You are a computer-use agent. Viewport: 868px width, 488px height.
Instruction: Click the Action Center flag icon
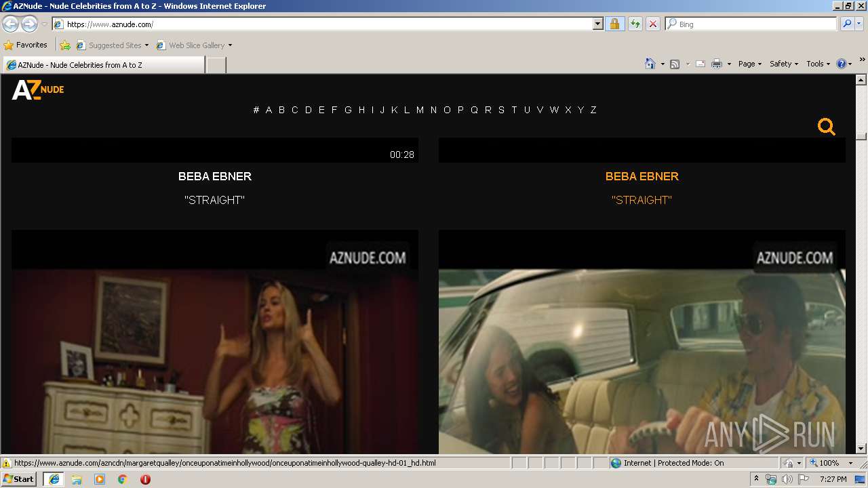(803, 479)
